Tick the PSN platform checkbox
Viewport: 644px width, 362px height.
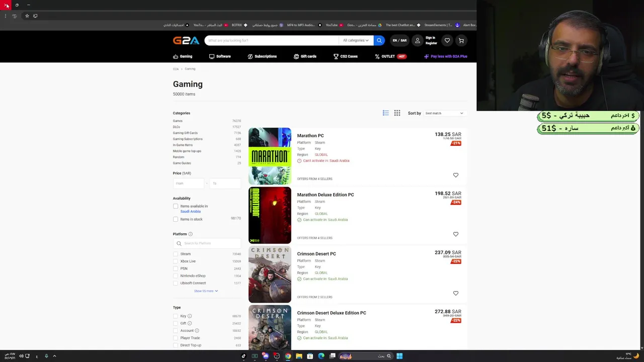(x=176, y=268)
